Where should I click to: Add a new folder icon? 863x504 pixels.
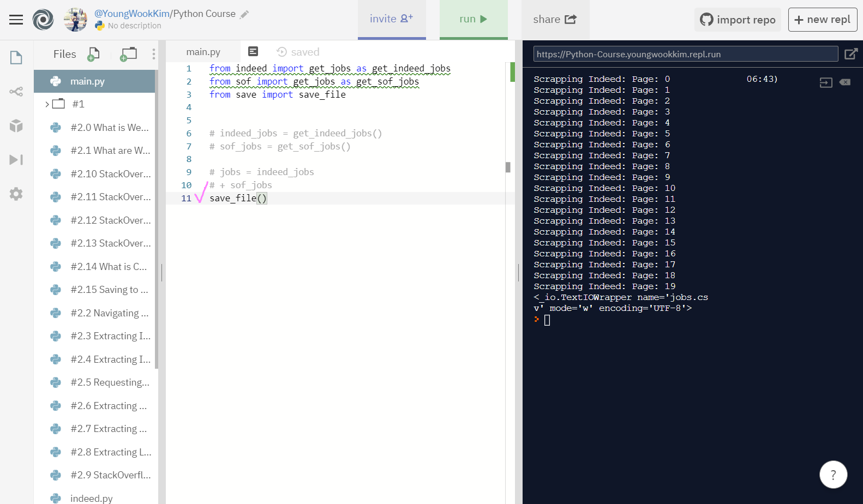[x=129, y=54]
